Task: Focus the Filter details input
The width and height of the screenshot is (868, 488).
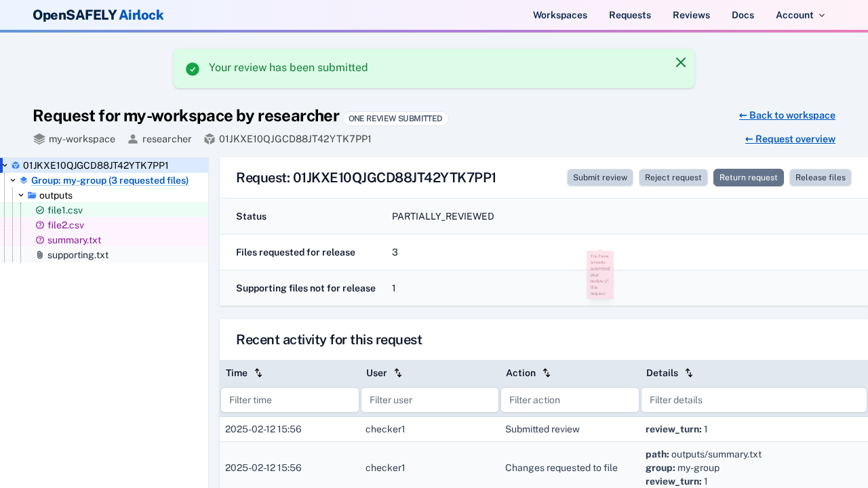Action: [754, 400]
